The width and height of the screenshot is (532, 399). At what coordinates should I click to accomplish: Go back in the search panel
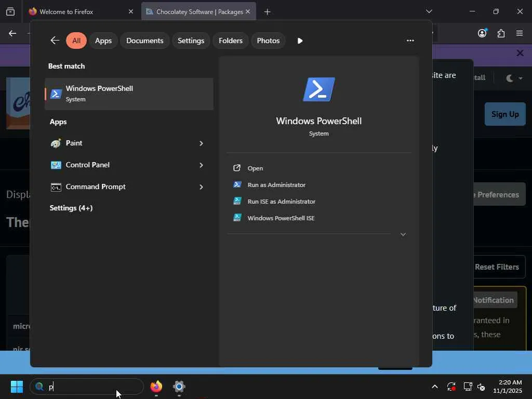55,41
